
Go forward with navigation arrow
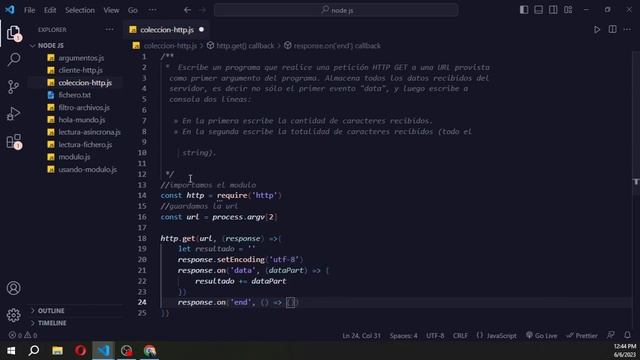pyautogui.click(x=202, y=10)
